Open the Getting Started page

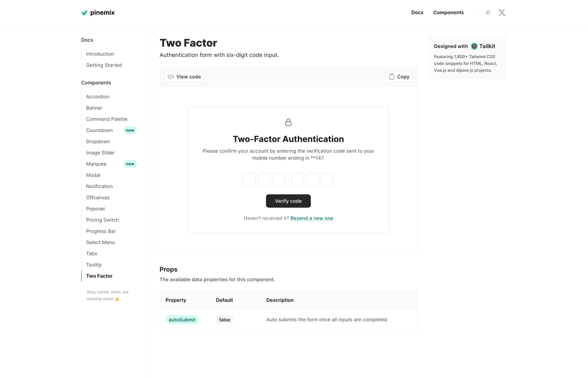click(104, 65)
